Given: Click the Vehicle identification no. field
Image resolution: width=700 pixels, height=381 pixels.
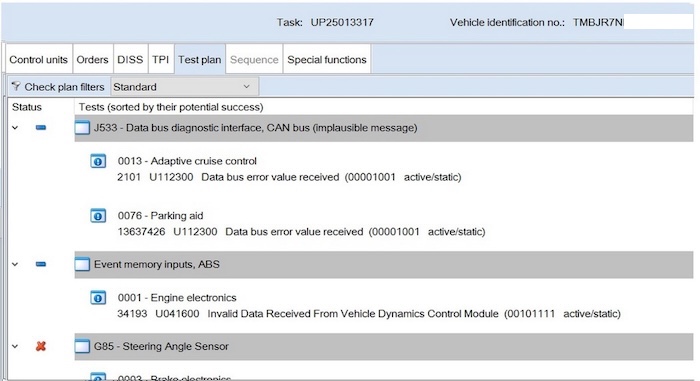Looking at the screenshot, I should (x=633, y=22).
